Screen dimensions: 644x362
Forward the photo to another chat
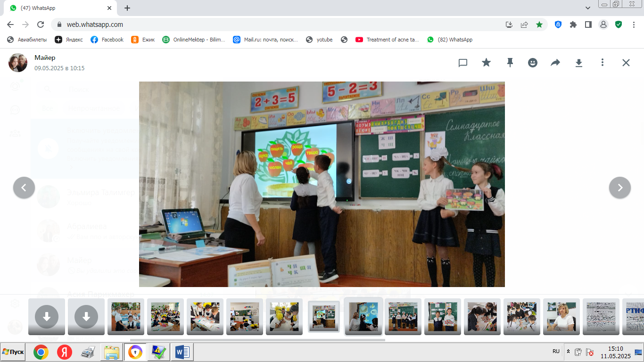(x=555, y=63)
